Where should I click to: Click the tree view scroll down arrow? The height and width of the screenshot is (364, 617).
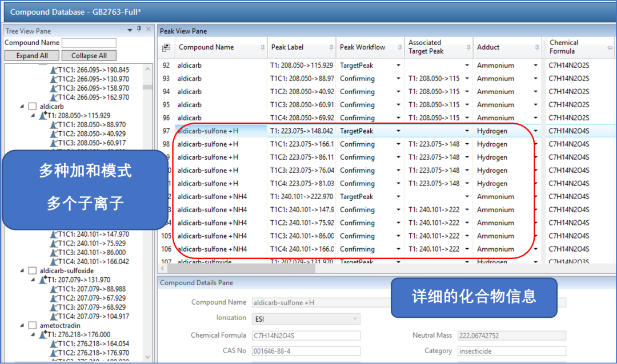click(147, 357)
